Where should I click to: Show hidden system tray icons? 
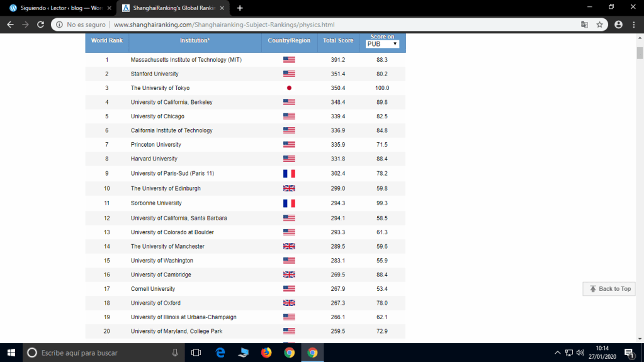[557, 353]
